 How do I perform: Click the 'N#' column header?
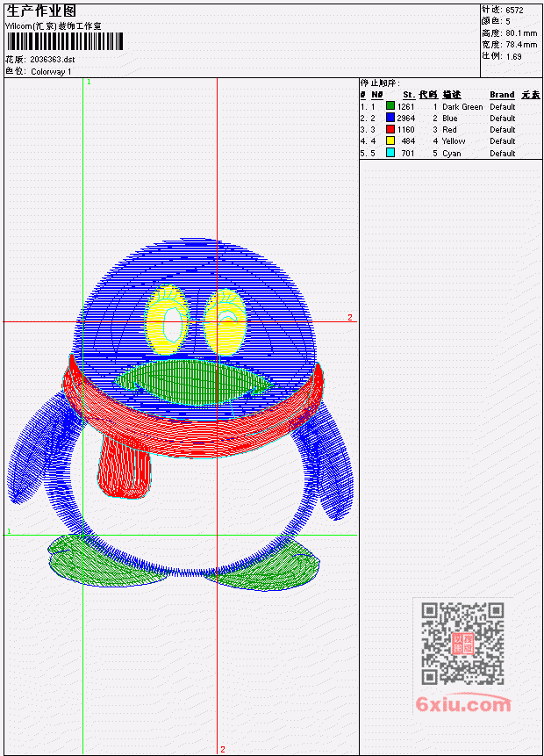[376, 95]
